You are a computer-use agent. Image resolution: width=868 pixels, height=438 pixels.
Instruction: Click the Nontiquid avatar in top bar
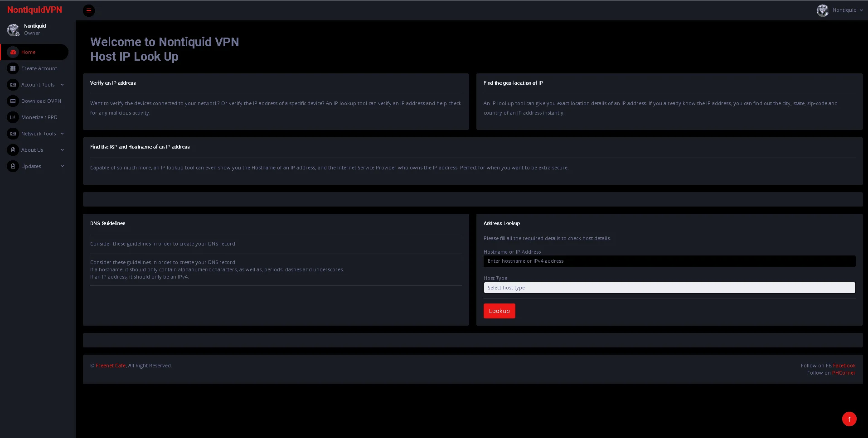click(822, 10)
